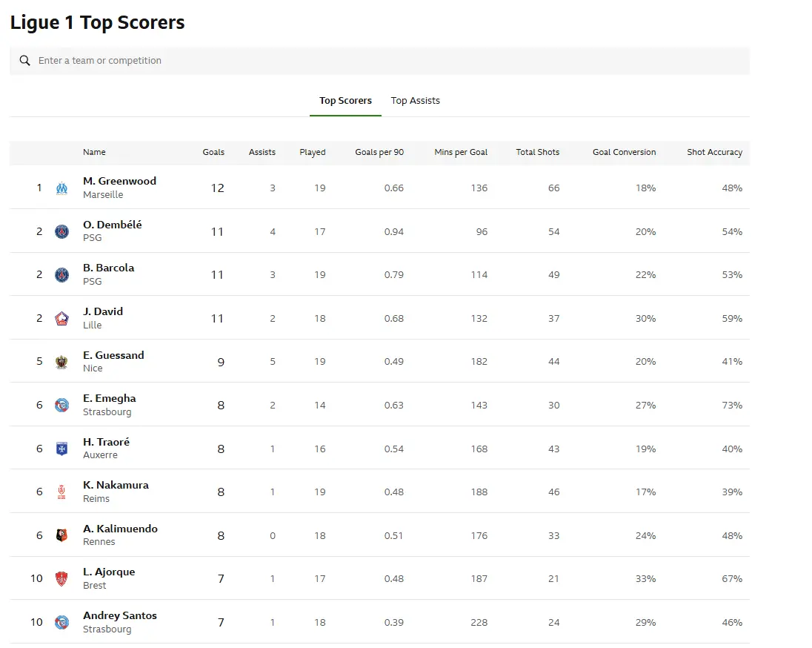Click the Mins per Goal column header
This screenshot has height=648, width=812.
460,152
